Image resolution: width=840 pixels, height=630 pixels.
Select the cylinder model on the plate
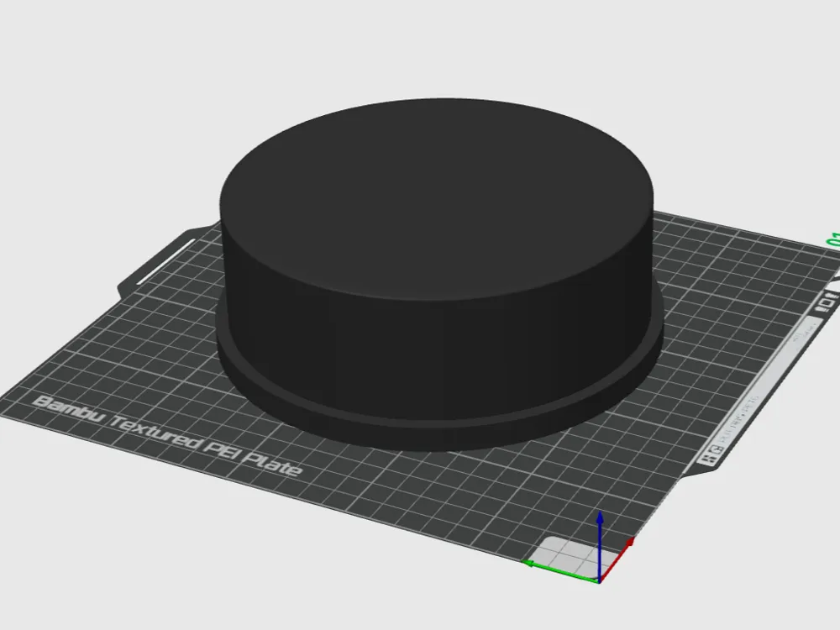pos(428,252)
